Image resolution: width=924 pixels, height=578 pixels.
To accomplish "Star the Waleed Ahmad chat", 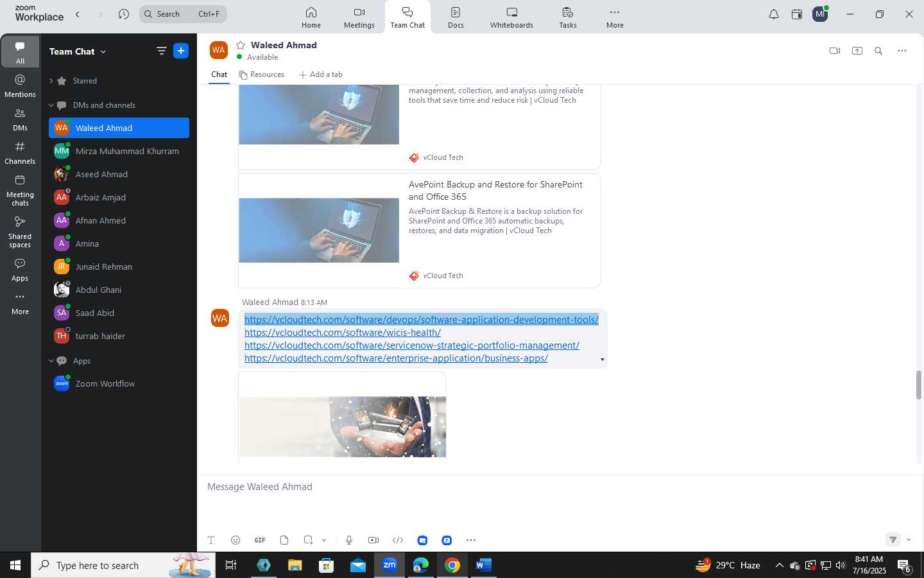I will point(241,45).
